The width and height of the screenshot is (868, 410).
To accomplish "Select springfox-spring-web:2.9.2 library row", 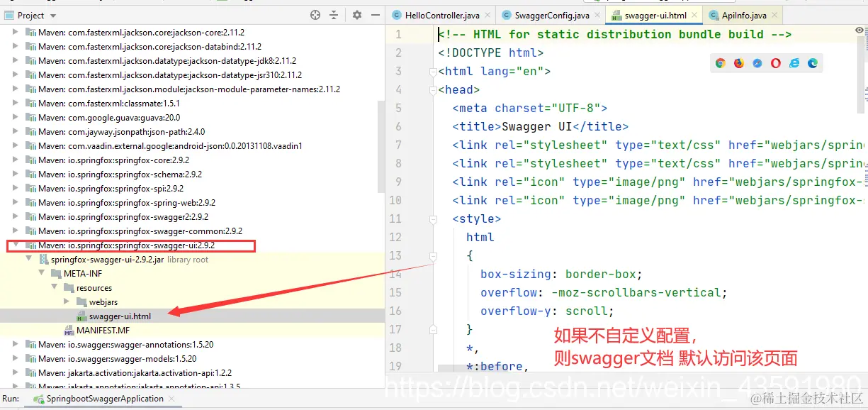I will point(193,203).
